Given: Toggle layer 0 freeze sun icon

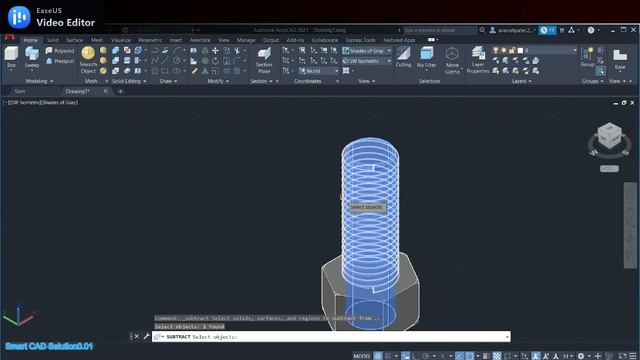Looking at the screenshot, I should coord(504,50).
